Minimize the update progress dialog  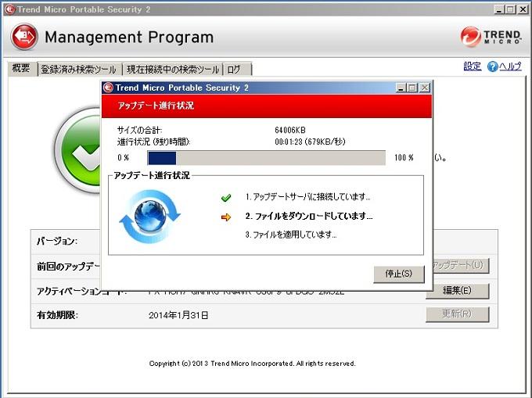[x=401, y=88]
